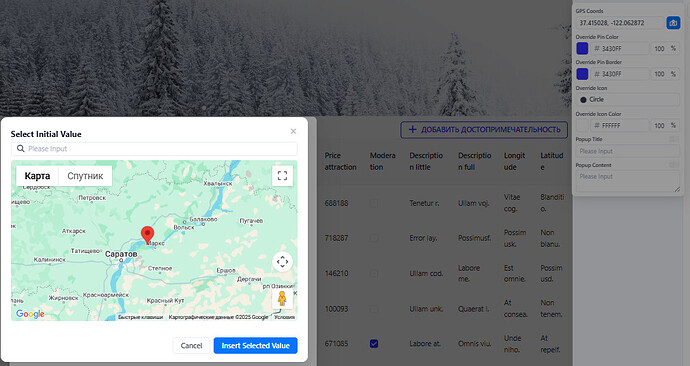Open the Override Pin Color swatch
The height and width of the screenshot is (366, 690).
[x=582, y=48]
